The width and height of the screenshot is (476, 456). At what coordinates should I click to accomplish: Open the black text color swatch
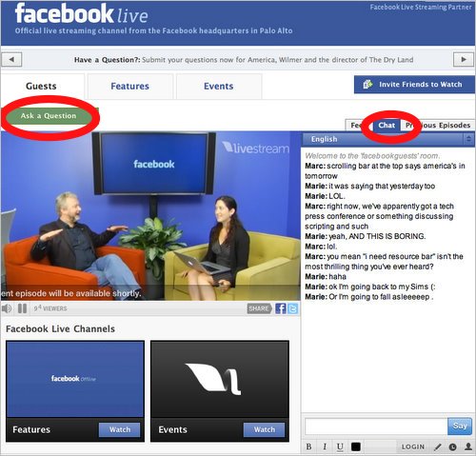[x=356, y=446]
